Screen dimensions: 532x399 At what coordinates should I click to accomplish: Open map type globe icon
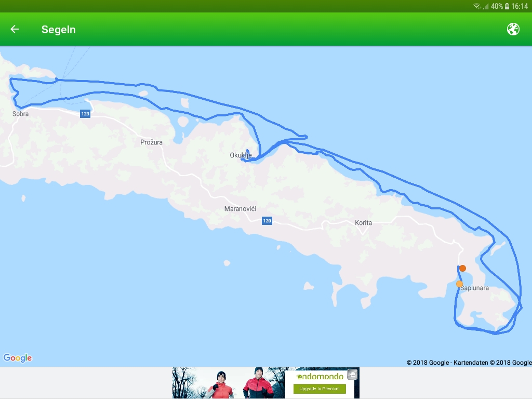(513, 30)
